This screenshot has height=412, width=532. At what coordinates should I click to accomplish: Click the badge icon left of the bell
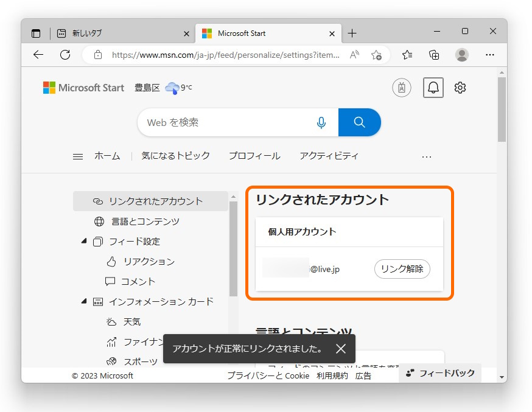click(402, 88)
